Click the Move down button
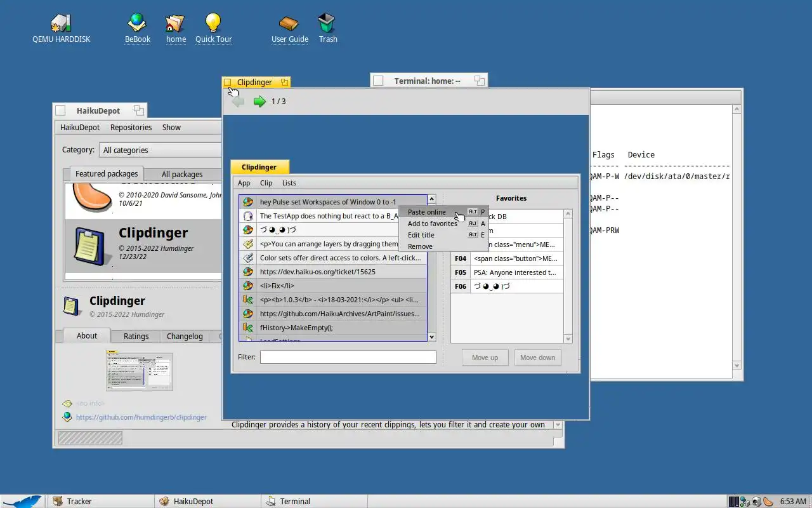Image resolution: width=812 pixels, height=508 pixels. tap(537, 358)
